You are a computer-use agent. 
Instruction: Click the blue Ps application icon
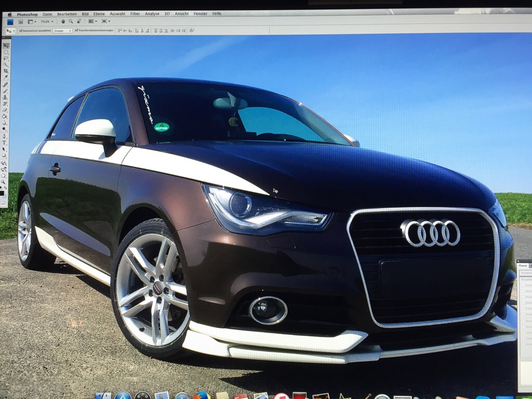(10, 22)
